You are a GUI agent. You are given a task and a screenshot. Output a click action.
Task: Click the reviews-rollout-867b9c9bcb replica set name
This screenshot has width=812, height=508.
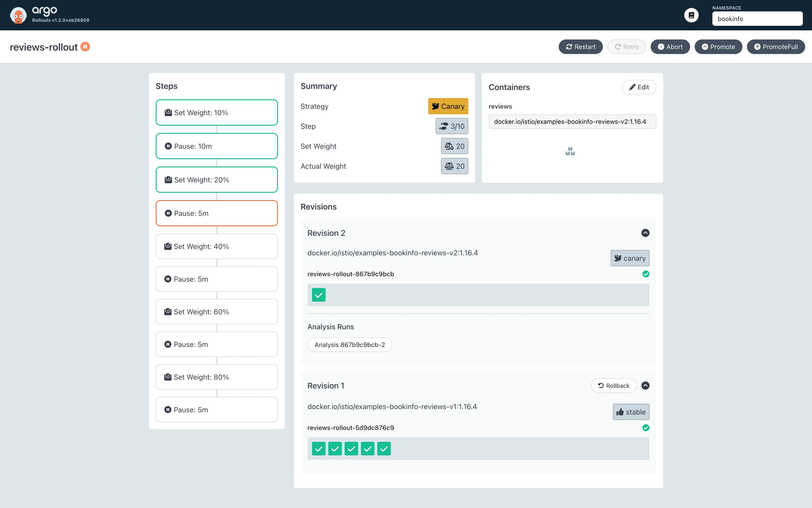pos(351,274)
